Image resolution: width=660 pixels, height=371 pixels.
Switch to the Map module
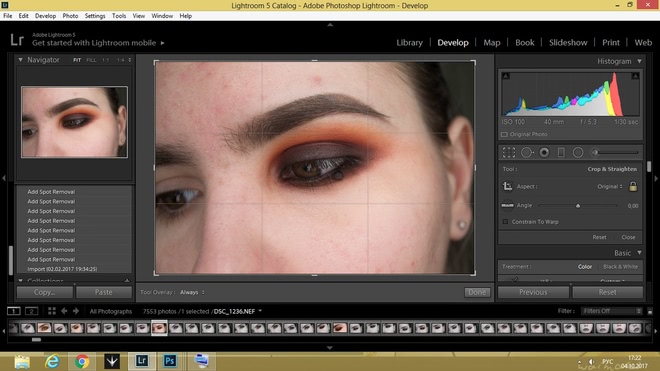point(492,43)
